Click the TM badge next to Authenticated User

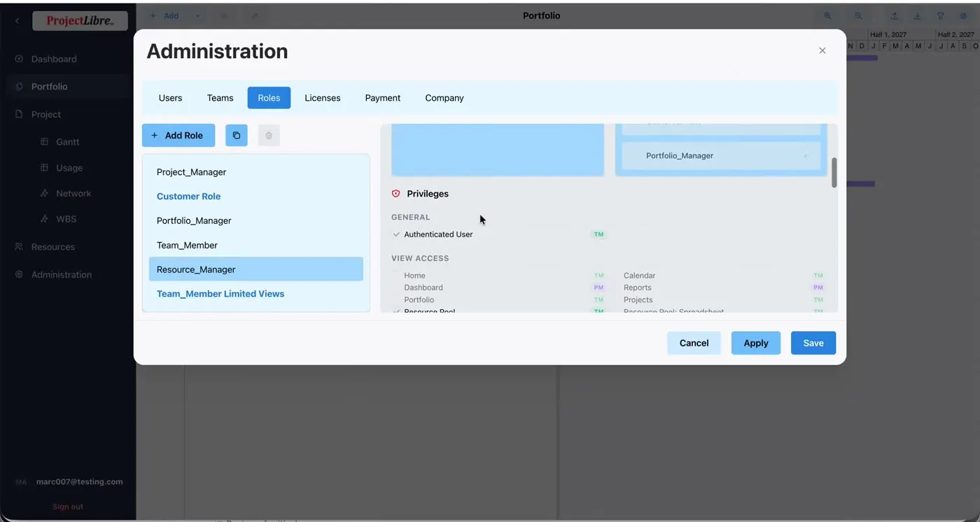[598, 234]
